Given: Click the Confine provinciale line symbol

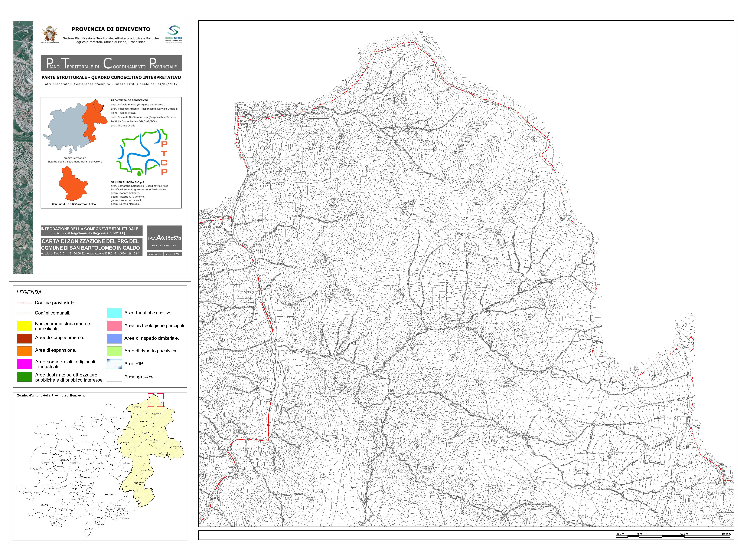Looking at the screenshot, I should (x=24, y=303).
